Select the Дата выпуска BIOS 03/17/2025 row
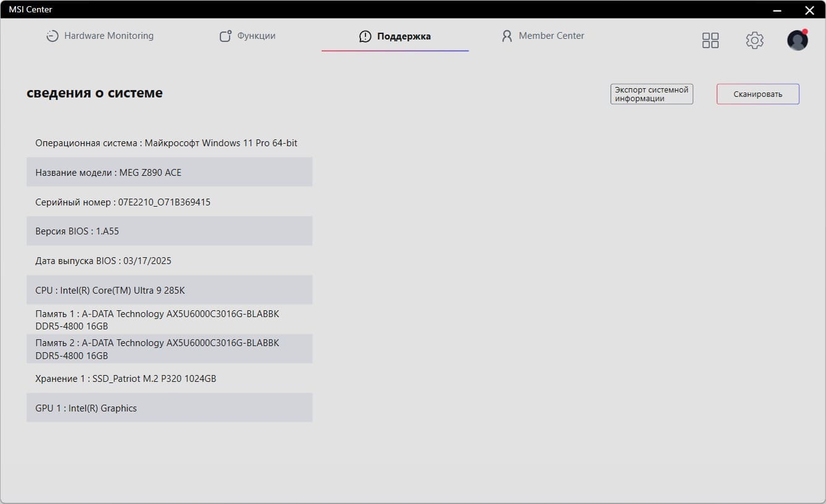Image resolution: width=826 pixels, height=504 pixels. point(169,260)
